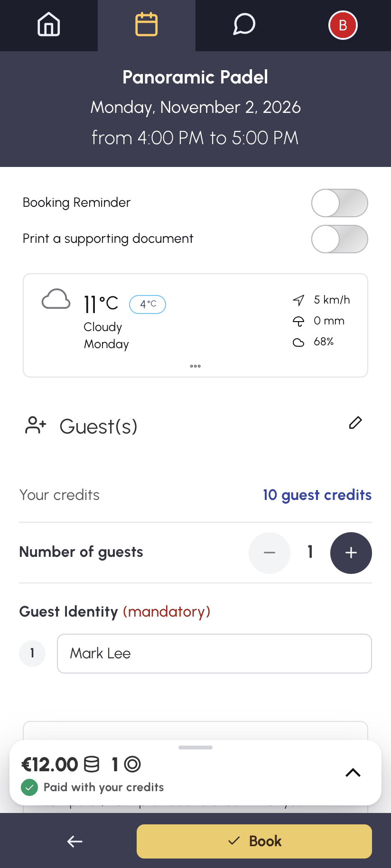Increase number of guests with plus
Image resolution: width=391 pixels, height=868 pixels.
(x=351, y=553)
